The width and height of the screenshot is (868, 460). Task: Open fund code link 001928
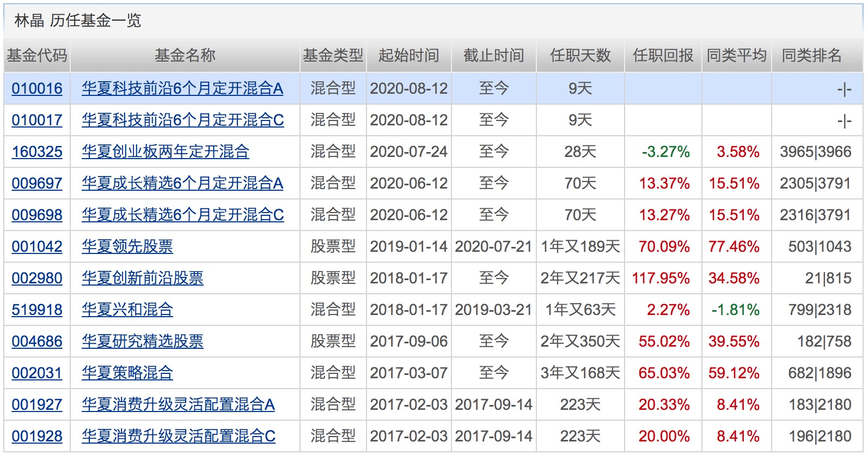(x=37, y=436)
